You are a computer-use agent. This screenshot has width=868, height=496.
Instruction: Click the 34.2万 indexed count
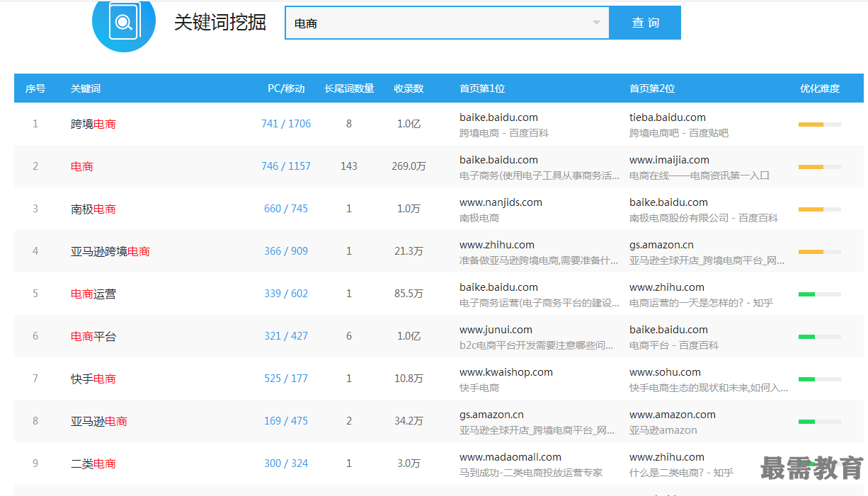[x=409, y=421]
